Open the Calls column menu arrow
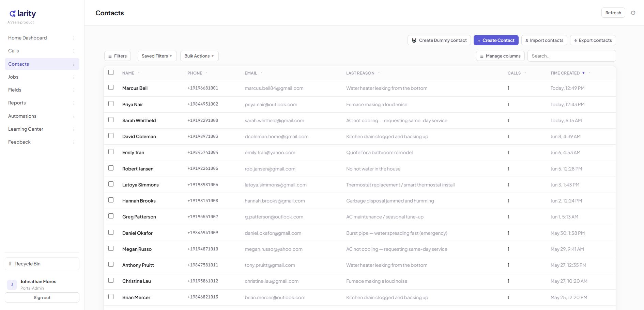Screen dimensions: 644x310 (525, 73)
